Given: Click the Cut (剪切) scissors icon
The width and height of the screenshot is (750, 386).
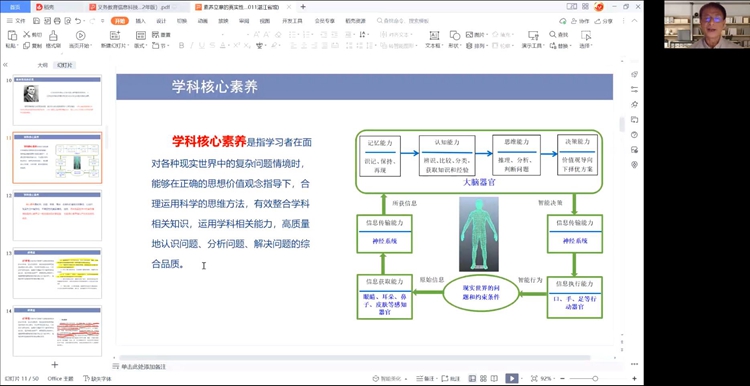Looking at the screenshot, I should pos(26,35).
